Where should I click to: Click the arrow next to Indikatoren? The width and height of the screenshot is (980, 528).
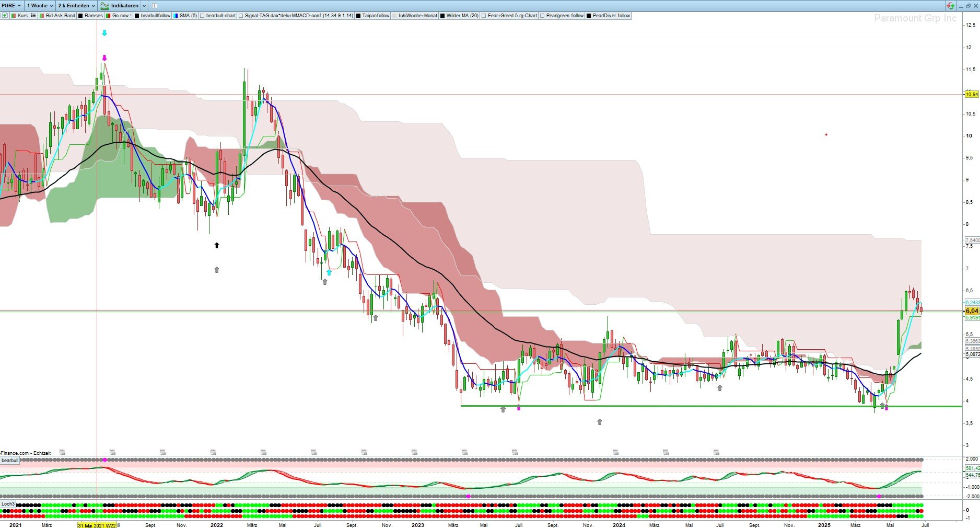click(144, 5)
